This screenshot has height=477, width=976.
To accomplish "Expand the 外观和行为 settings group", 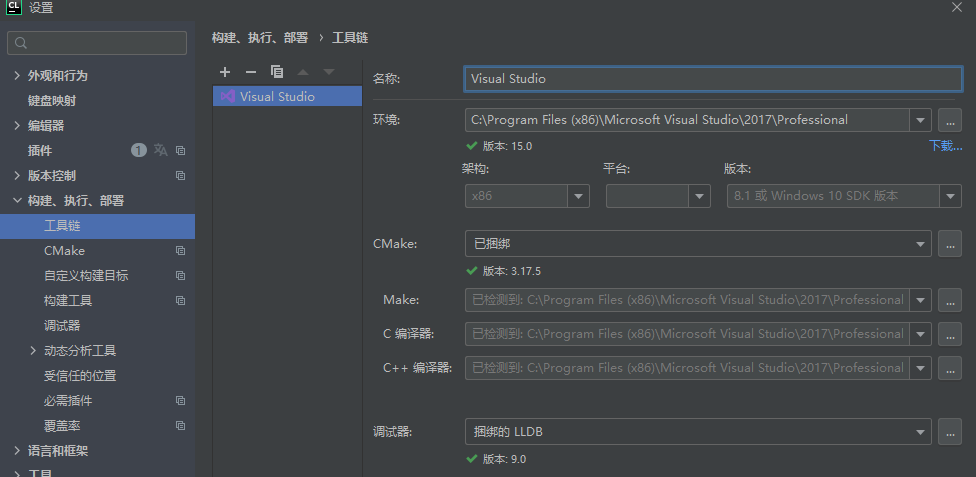I will click(x=17, y=75).
